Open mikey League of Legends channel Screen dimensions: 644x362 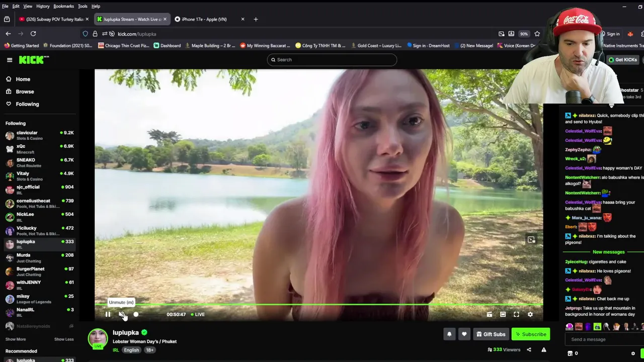(x=39, y=299)
